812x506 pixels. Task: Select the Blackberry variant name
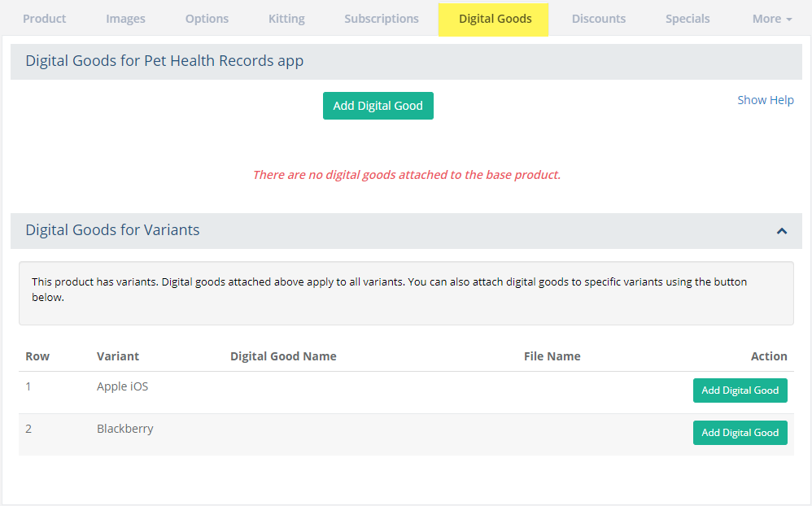click(124, 429)
